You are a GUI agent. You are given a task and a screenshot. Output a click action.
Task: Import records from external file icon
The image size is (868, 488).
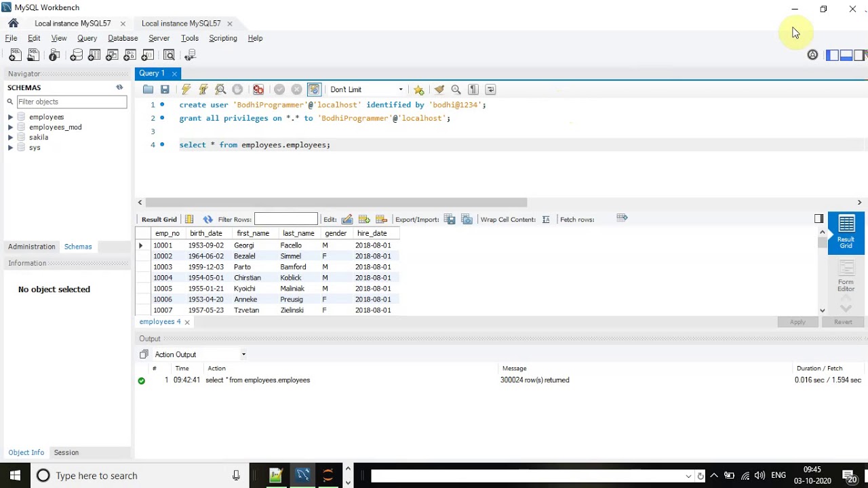tap(467, 219)
